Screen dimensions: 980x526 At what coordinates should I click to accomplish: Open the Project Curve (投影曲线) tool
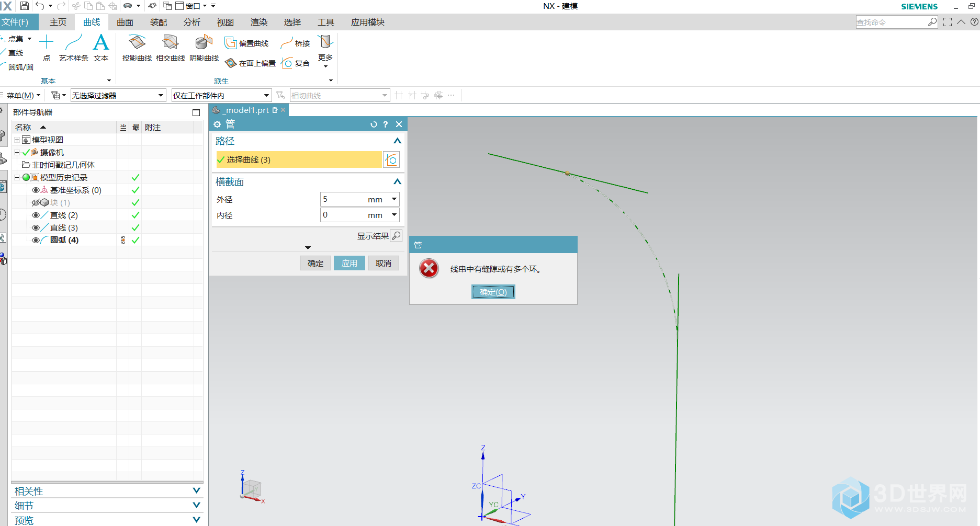137,48
